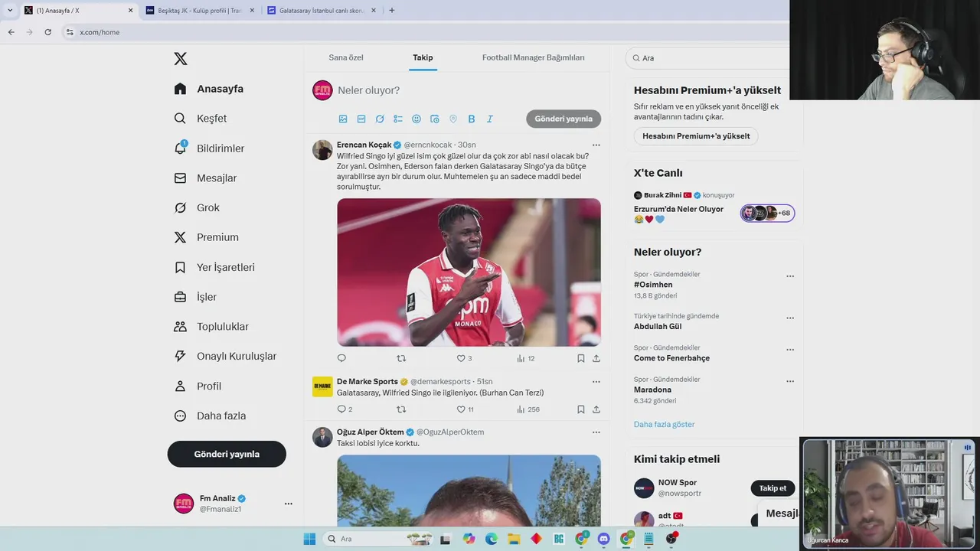This screenshot has height=551, width=980.
Task: Open Wilfried Singo photo in post
Action: (x=469, y=272)
